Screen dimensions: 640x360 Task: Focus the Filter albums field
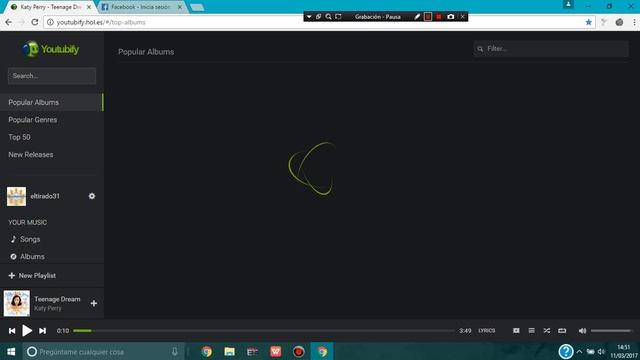click(x=551, y=49)
